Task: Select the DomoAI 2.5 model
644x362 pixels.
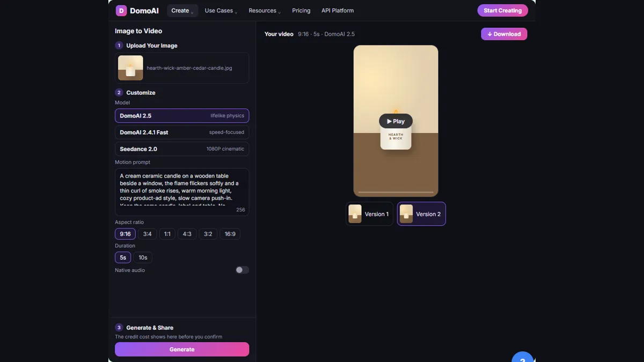Action: point(182,116)
